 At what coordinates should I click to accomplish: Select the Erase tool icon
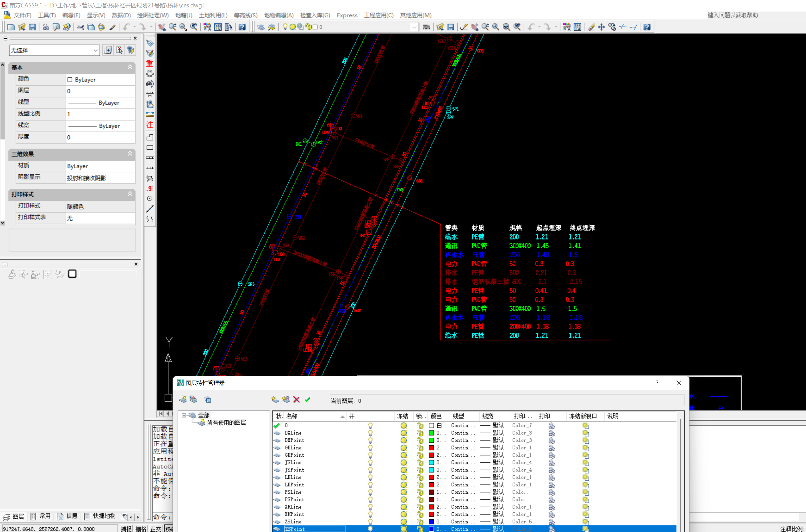click(x=591, y=27)
